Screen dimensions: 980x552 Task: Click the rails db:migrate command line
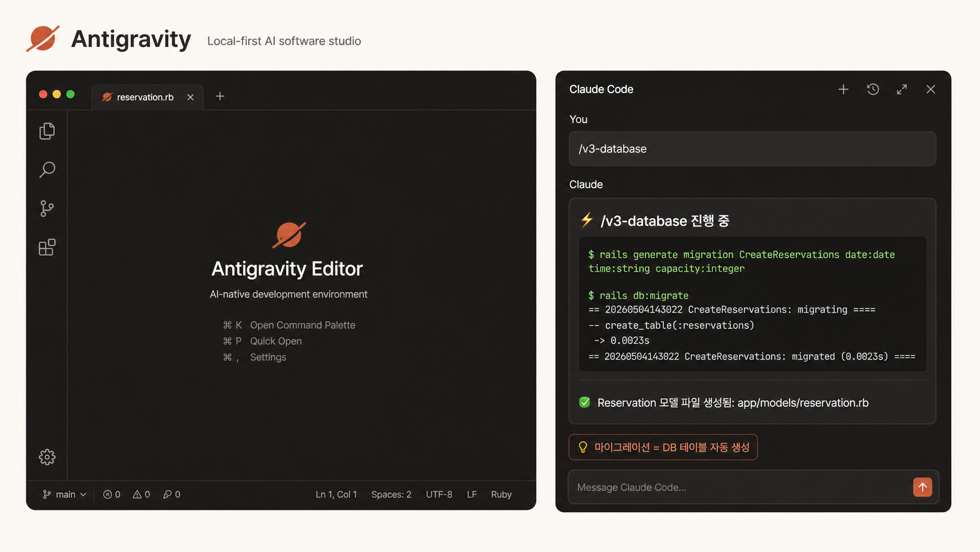pyautogui.click(x=638, y=296)
